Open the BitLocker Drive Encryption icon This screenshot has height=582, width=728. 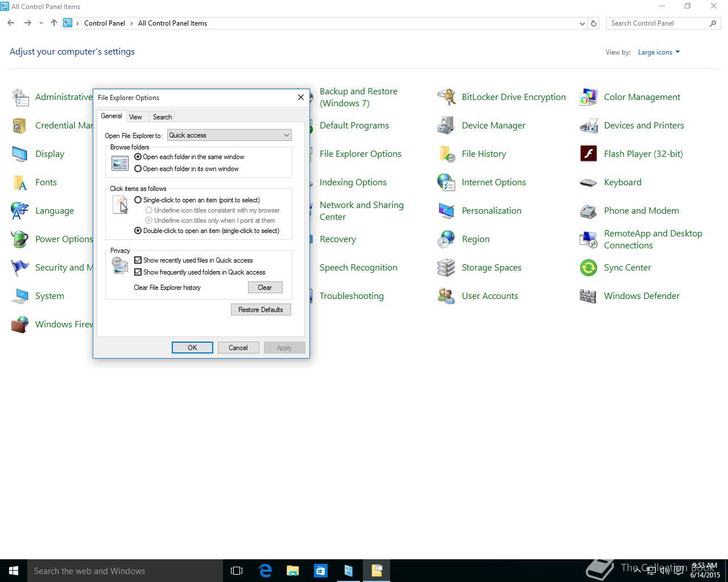pos(446,97)
